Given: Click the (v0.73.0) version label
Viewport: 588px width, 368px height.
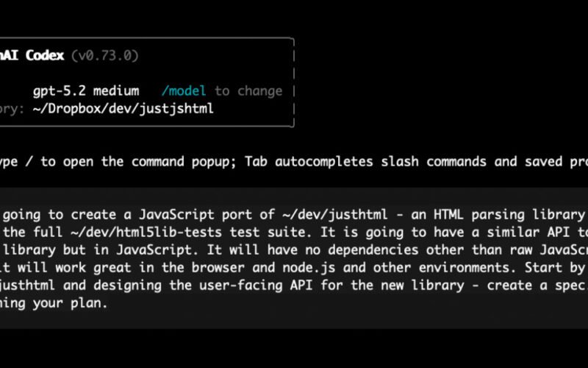Looking at the screenshot, I should tap(105, 55).
